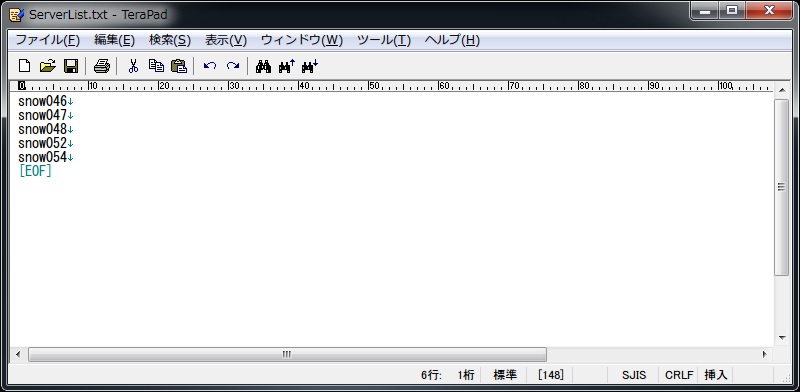This screenshot has height=392, width=800.
Task: Save the file with the floppy icon
Action: (70, 66)
